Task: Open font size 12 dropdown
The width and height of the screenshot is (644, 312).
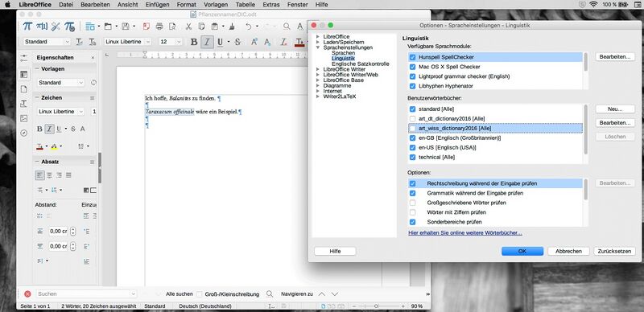Action: (179, 42)
